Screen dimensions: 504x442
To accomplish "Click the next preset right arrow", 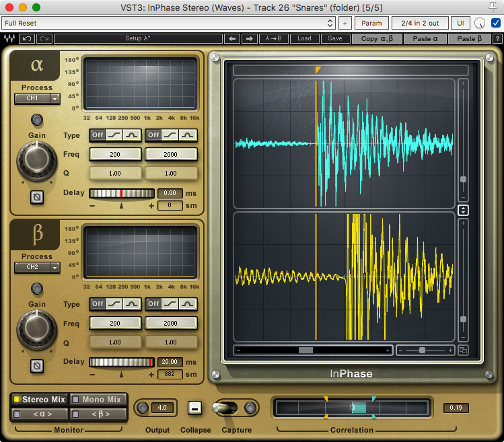I will click(x=250, y=38).
